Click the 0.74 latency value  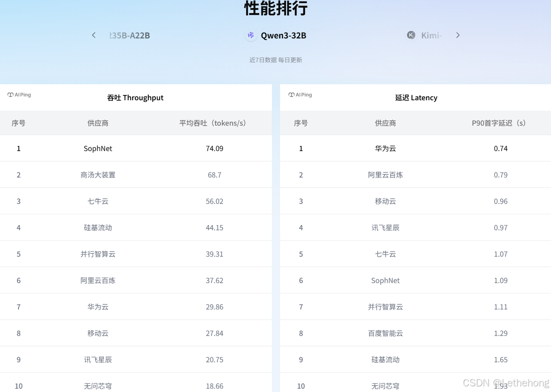[501, 148]
